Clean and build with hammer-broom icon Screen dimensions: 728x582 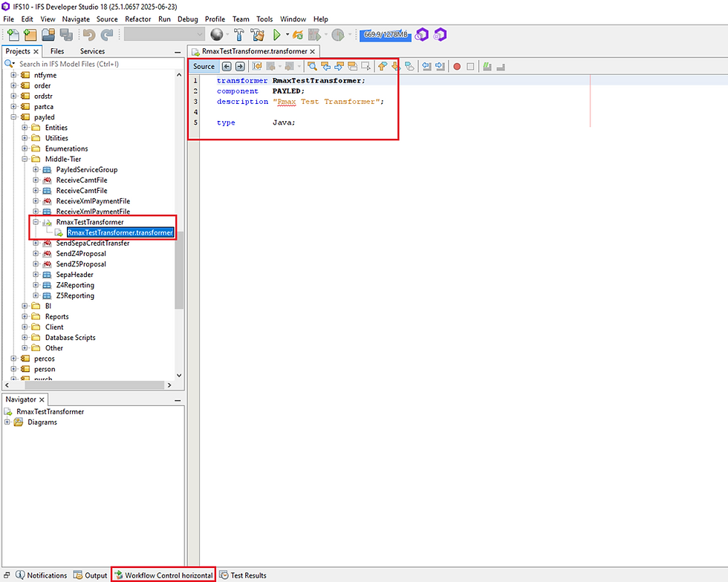pos(257,35)
